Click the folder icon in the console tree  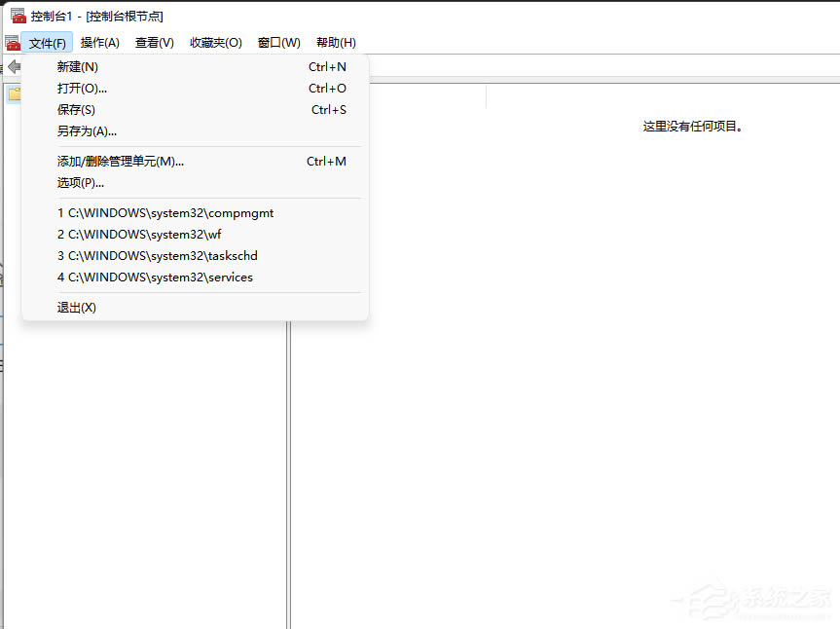(14, 93)
